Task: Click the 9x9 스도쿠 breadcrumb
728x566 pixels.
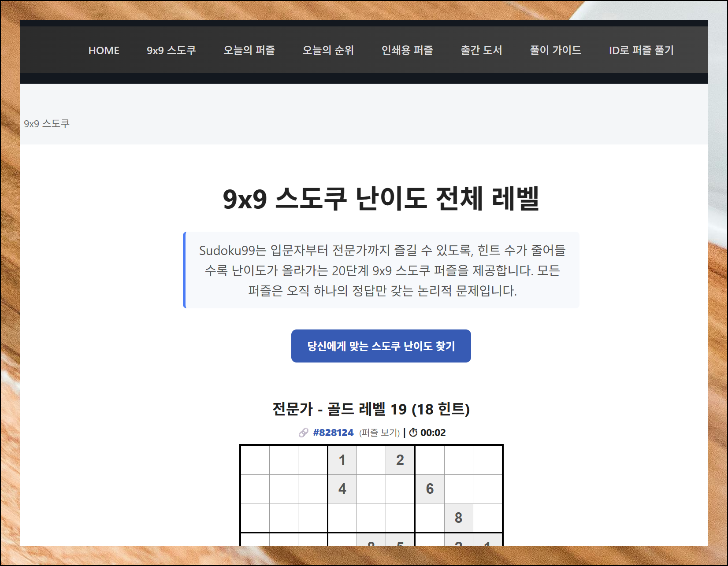Action: click(47, 124)
